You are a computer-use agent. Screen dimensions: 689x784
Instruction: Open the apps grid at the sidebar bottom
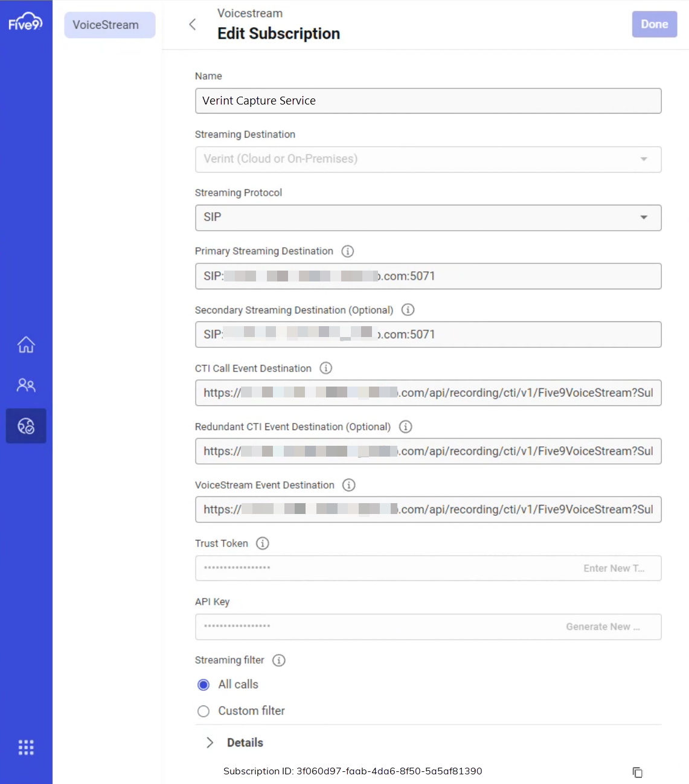coord(25,747)
